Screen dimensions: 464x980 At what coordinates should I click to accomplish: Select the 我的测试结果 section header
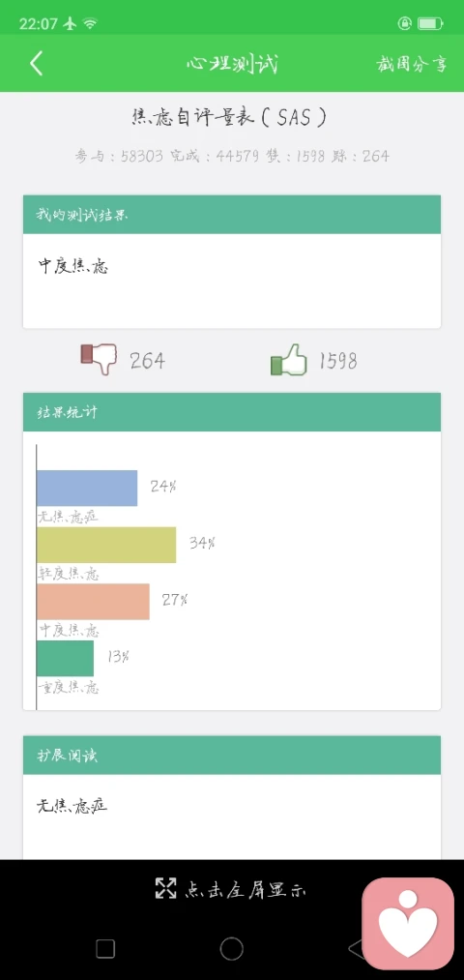click(232, 215)
